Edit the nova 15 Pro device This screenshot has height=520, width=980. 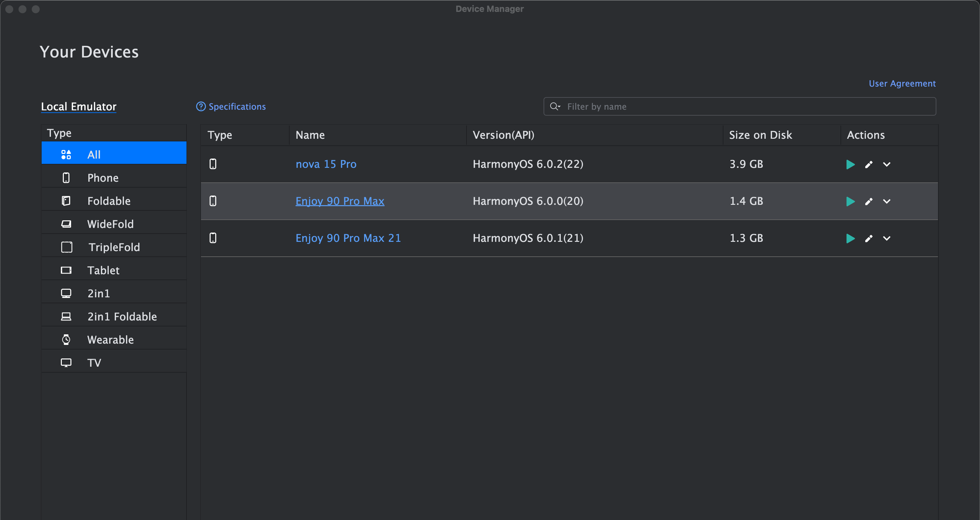(x=869, y=164)
